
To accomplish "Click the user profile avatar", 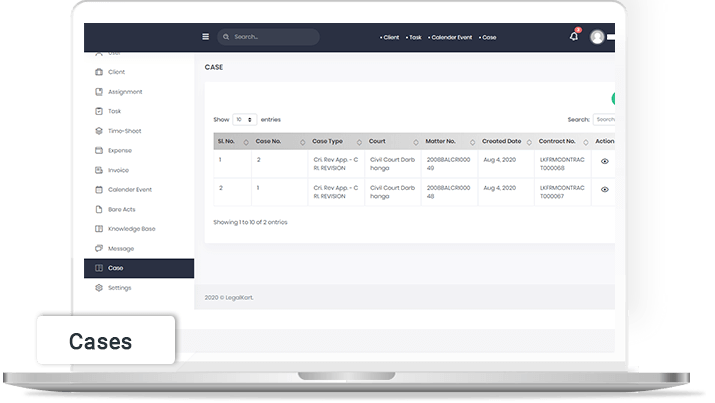I will [598, 37].
